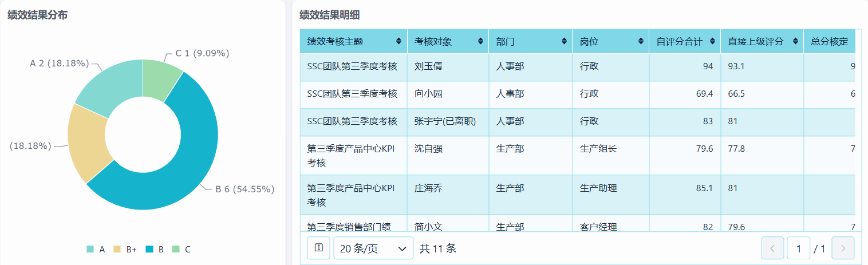Click the 绩效考核主题 column header
Image resolution: width=868 pixels, height=265 pixels.
[353, 41]
